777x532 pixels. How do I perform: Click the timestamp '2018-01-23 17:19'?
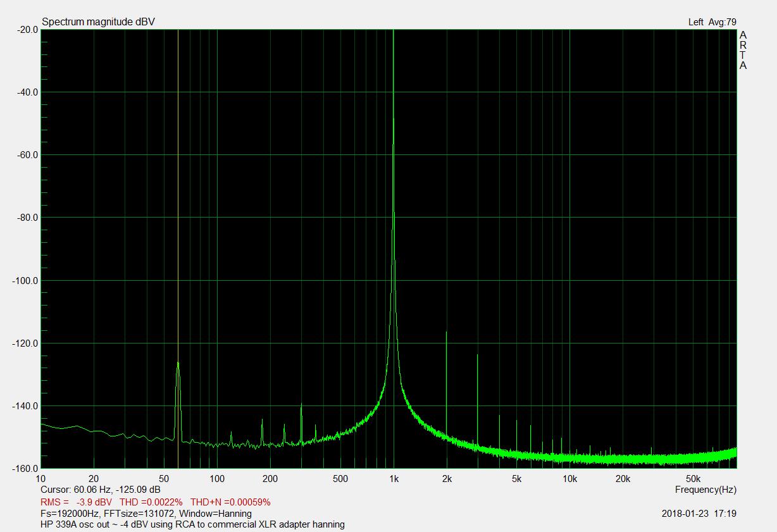tap(699, 514)
